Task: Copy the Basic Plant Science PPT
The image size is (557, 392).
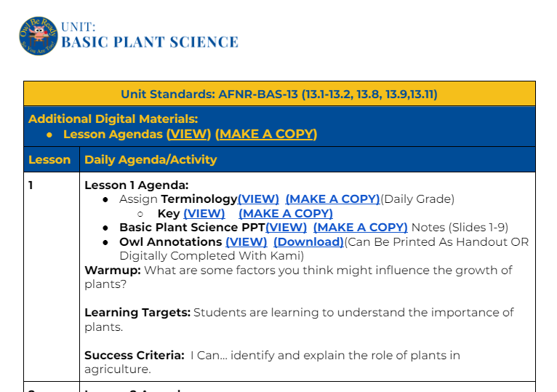Action: [360, 228]
